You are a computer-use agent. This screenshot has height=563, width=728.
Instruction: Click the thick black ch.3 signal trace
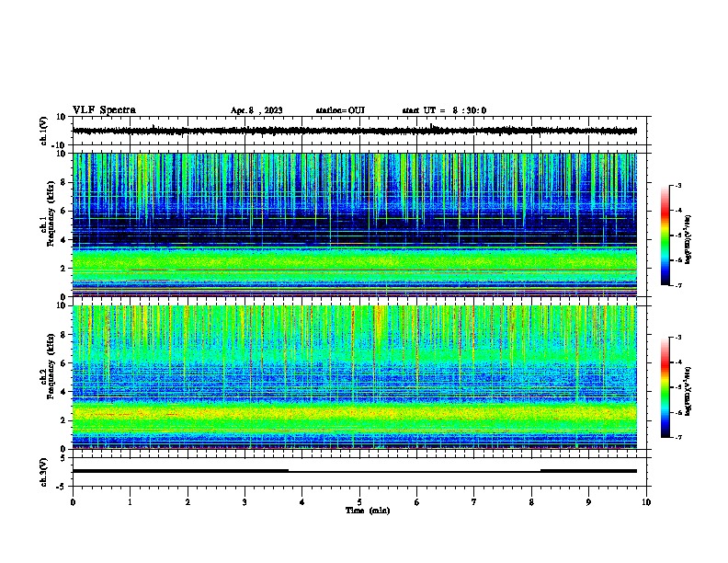[354, 471]
